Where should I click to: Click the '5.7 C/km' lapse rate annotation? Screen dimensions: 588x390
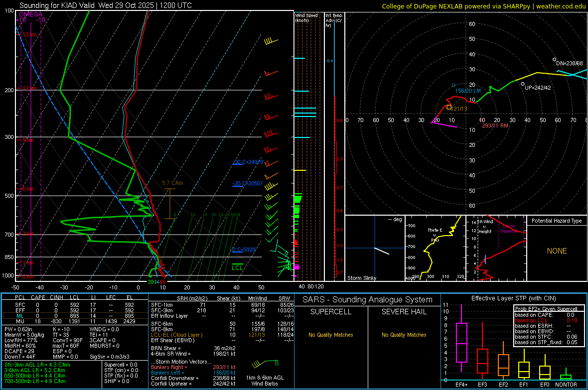pos(172,183)
